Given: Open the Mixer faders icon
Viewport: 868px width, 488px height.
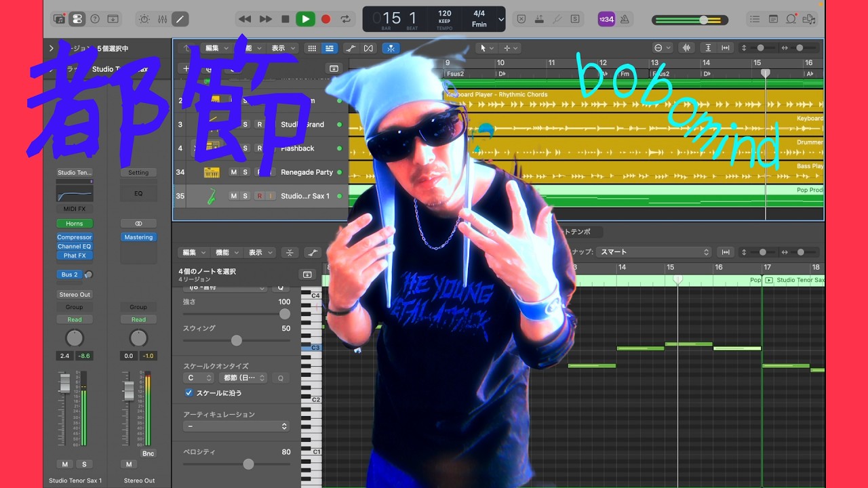Looking at the screenshot, I should tap(162, 19).
